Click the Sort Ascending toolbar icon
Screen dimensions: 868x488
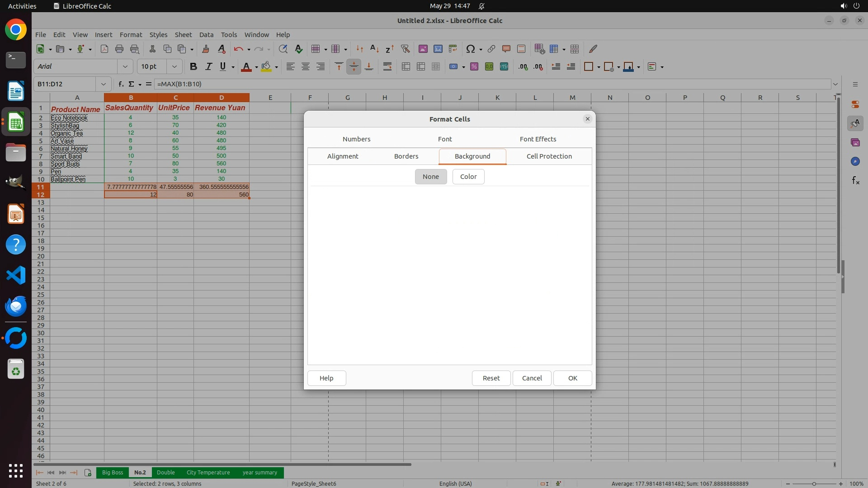pyautogui.click(x=374, y=49)
